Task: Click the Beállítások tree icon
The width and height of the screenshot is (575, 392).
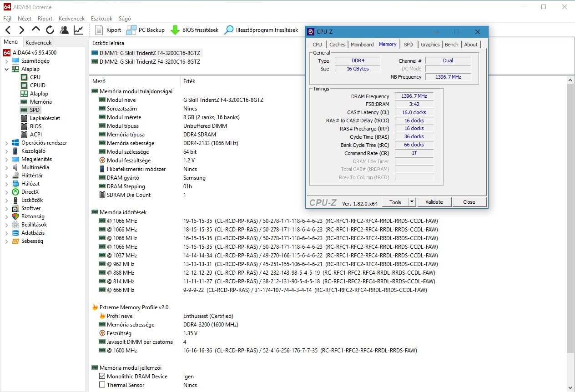Action: (x=15, y=225)
